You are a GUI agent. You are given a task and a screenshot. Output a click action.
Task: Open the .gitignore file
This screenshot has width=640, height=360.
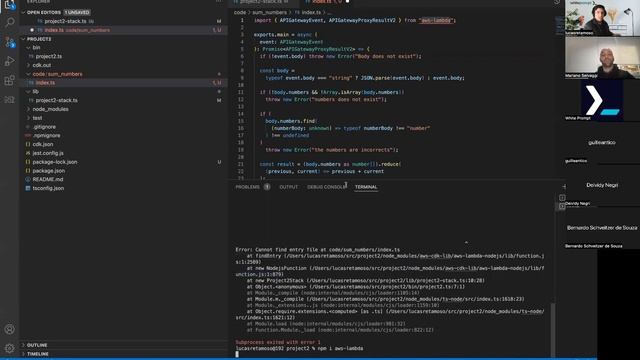(44, 127)
